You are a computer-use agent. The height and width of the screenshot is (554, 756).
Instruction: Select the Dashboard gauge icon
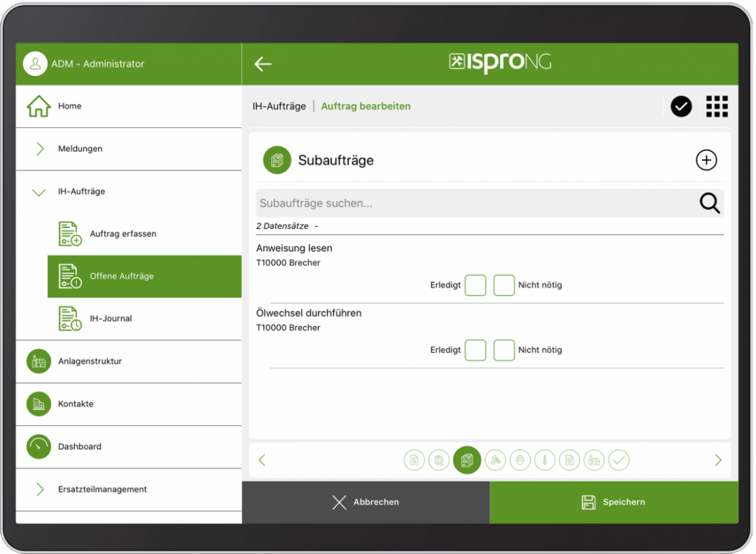38,446
